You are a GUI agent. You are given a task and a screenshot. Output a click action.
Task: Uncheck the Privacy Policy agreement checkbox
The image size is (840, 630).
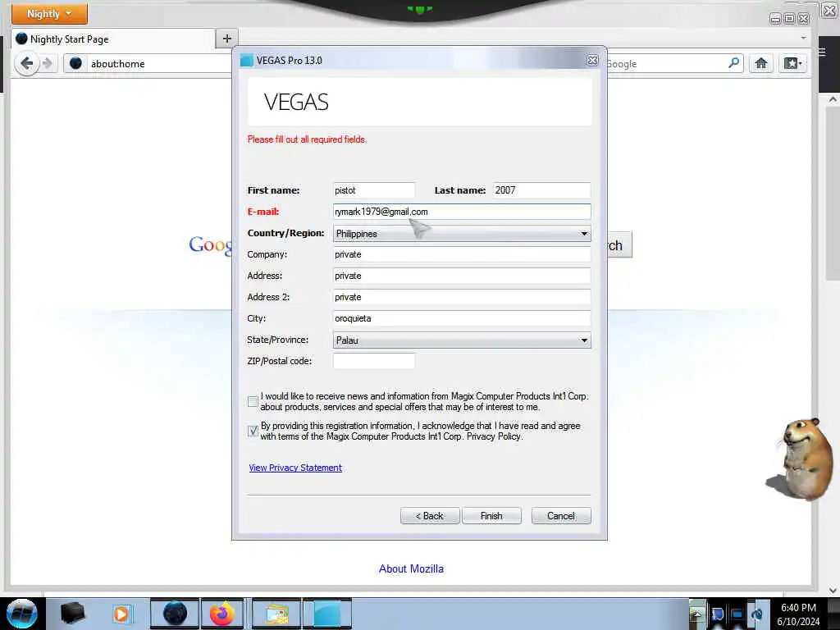pyautogui.click(x=253, y=431)
